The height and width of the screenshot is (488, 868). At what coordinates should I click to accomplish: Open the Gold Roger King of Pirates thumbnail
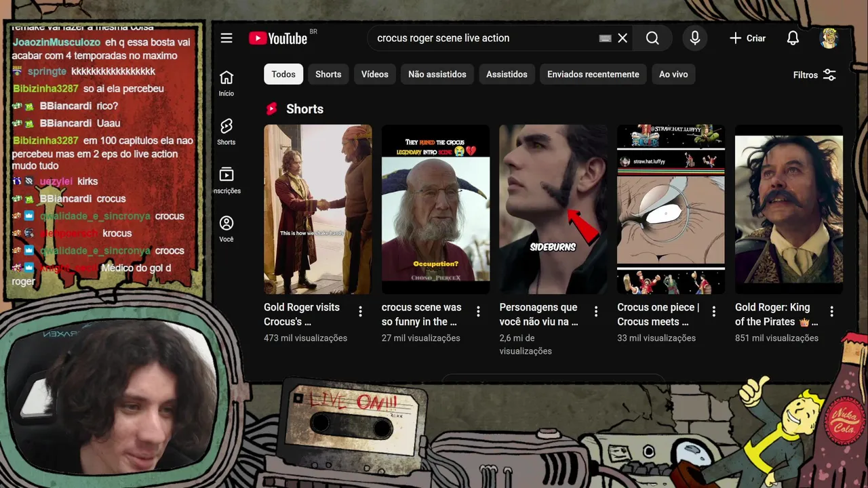[789, 209]
